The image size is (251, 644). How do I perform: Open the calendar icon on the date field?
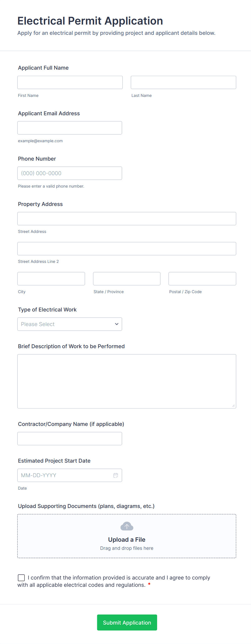[116, 475]
